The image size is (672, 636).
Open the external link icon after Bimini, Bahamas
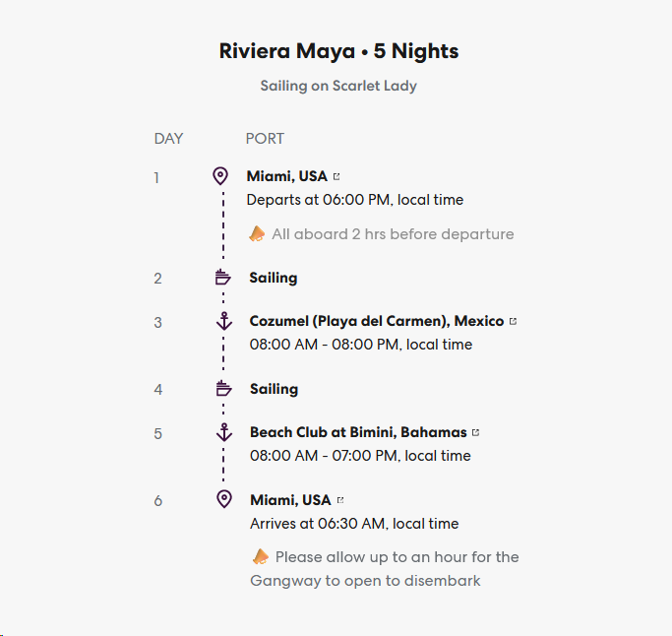[476, 432]
